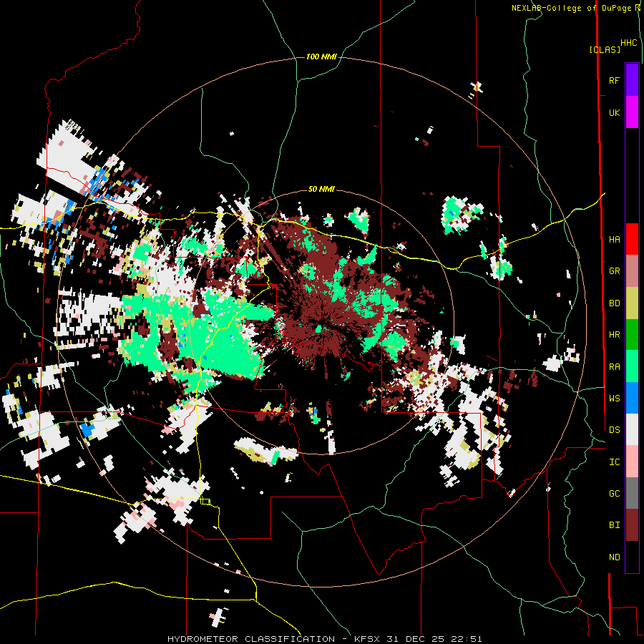Screen dimensions: 644x644
Task: Click the 'RA' legend label
Action: [614, 366]
